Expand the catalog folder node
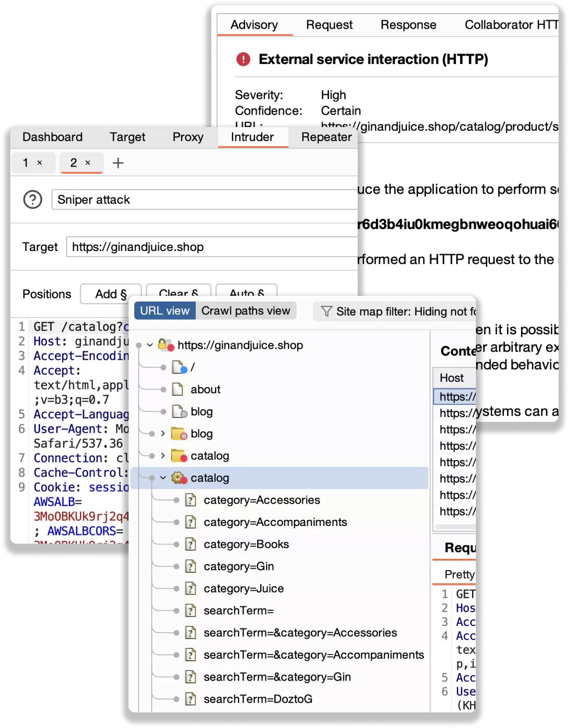The height and width of the screenshot is (728, 569). (163, 456)
